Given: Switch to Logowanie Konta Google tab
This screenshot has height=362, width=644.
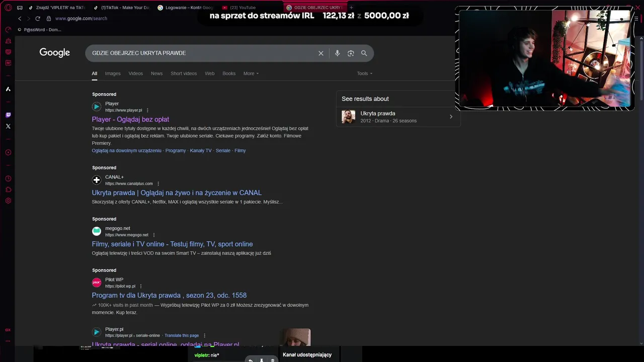Looking at the screenshot, I should point(186,8).
